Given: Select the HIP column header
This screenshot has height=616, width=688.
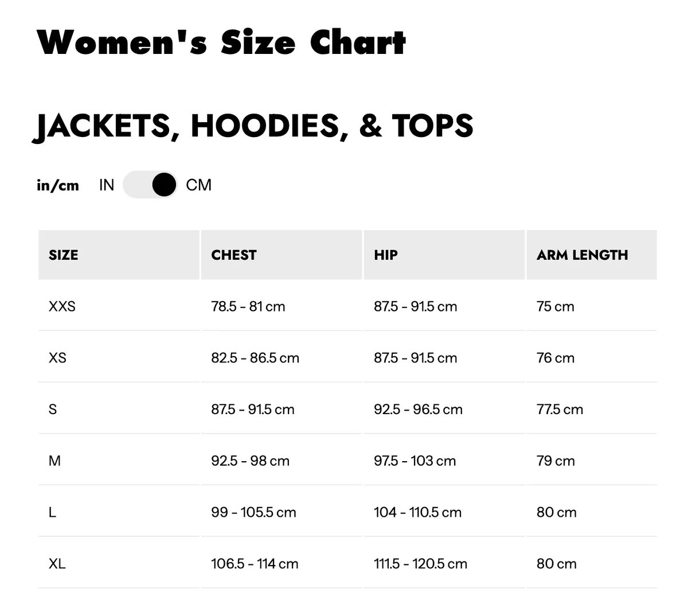Looking at the screenshot, I should pyautogui.click(x=385, y=255).
